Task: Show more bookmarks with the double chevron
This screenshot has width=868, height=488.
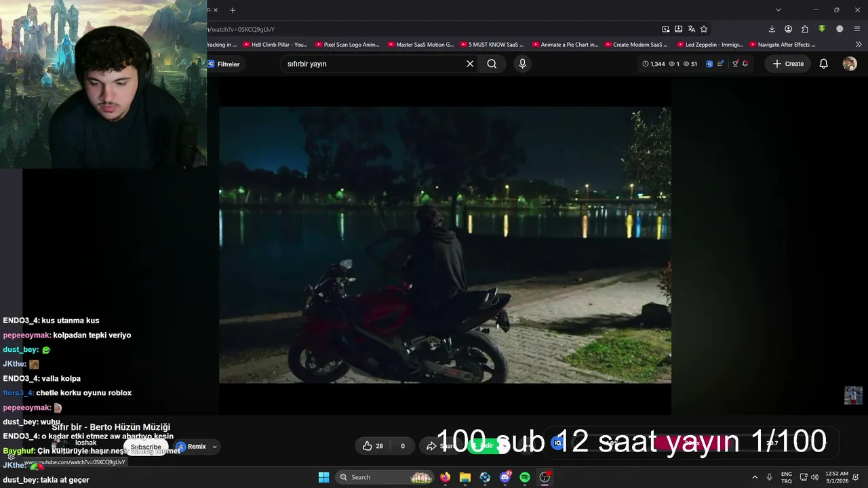Action: tap(859, 45)
